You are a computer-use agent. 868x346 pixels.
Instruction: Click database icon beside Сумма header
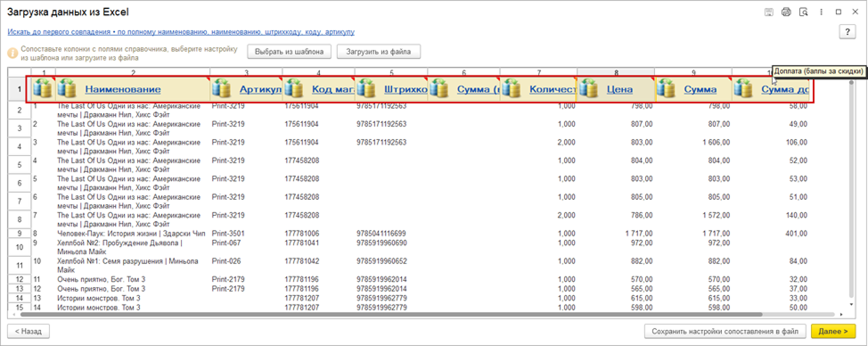point(667,88)
